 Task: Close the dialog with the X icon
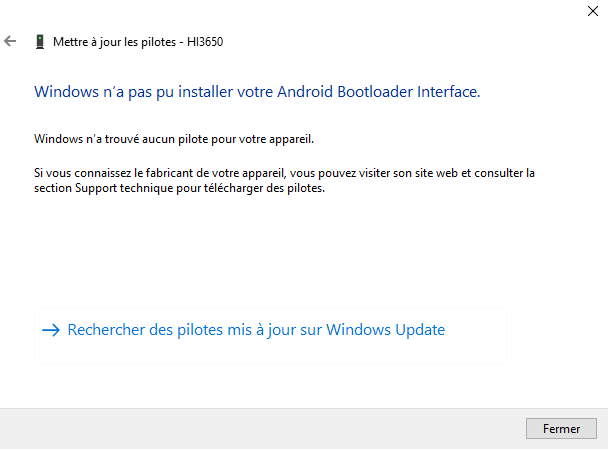click(x=592, y=11)
